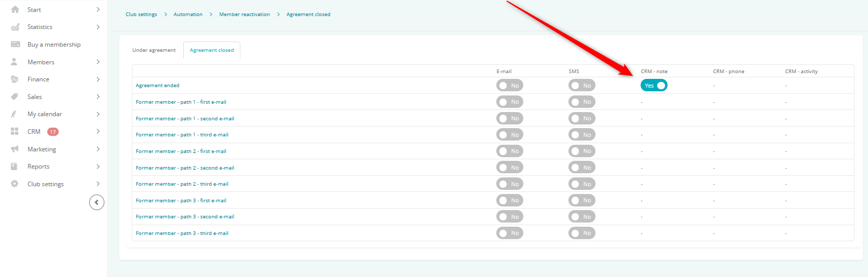Expand the Members menu chevron
The image size is (868, 277).
pos(98,62)
